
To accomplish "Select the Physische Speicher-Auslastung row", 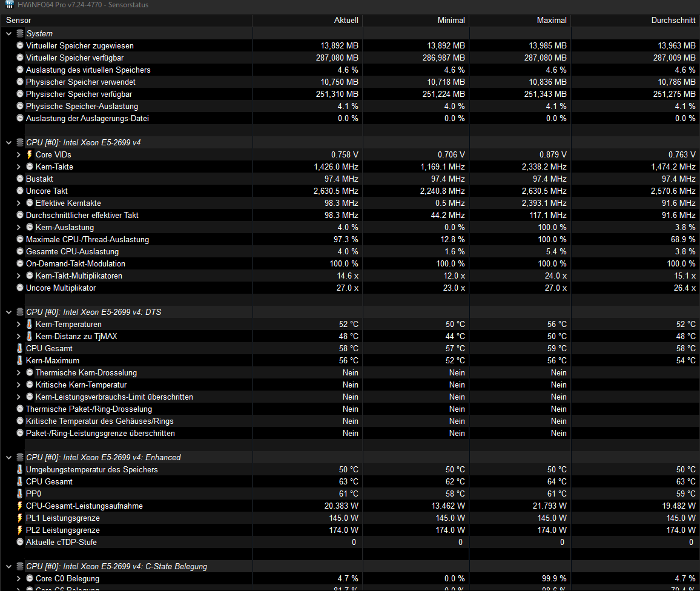I will point(350,106).
